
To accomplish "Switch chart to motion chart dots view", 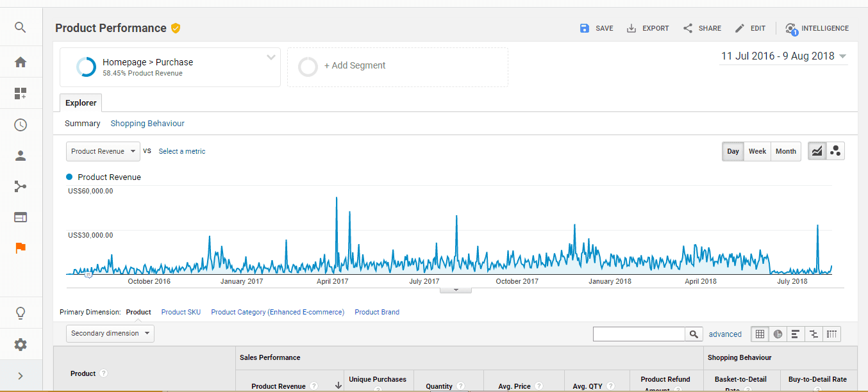I will tap(835, 151).
